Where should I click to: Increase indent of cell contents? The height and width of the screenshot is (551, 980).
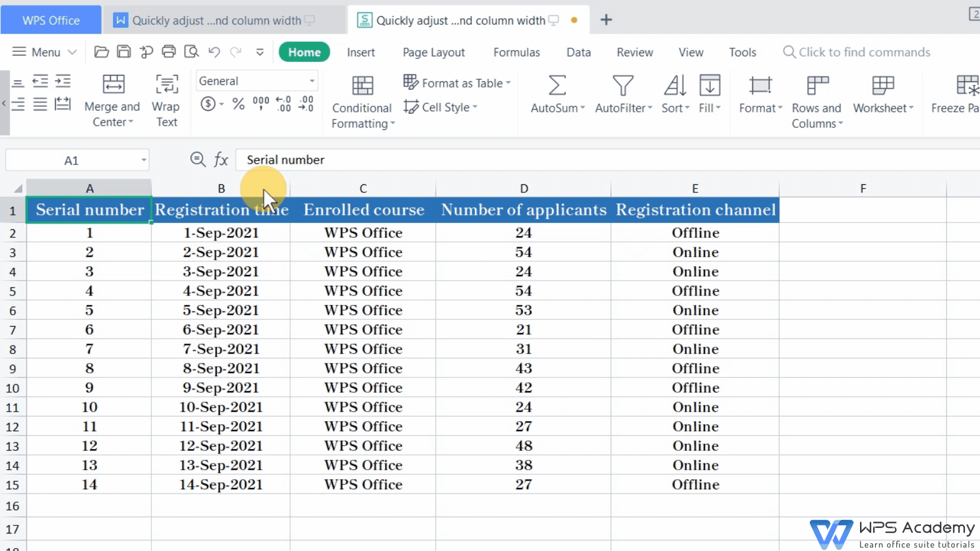[x=63, y=81]
